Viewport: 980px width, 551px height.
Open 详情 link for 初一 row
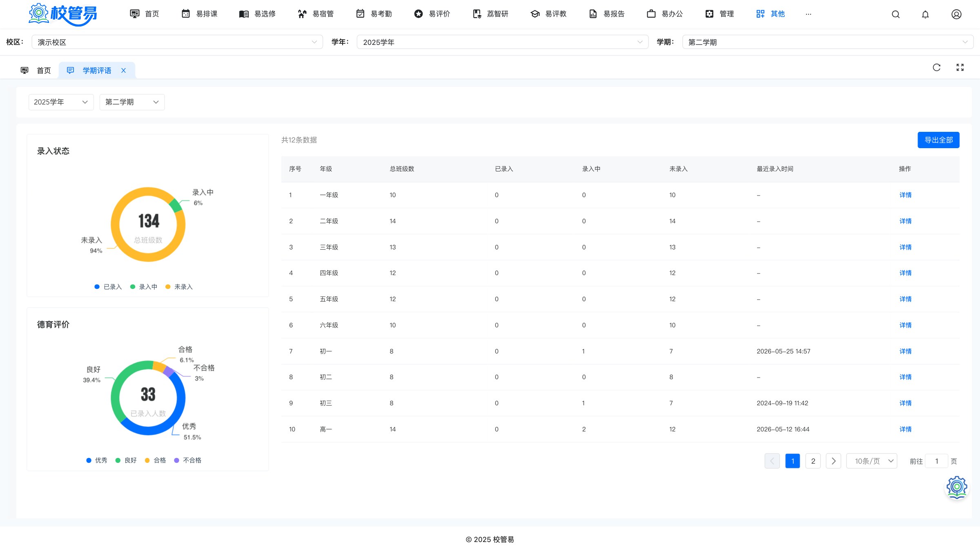(905, 351)
